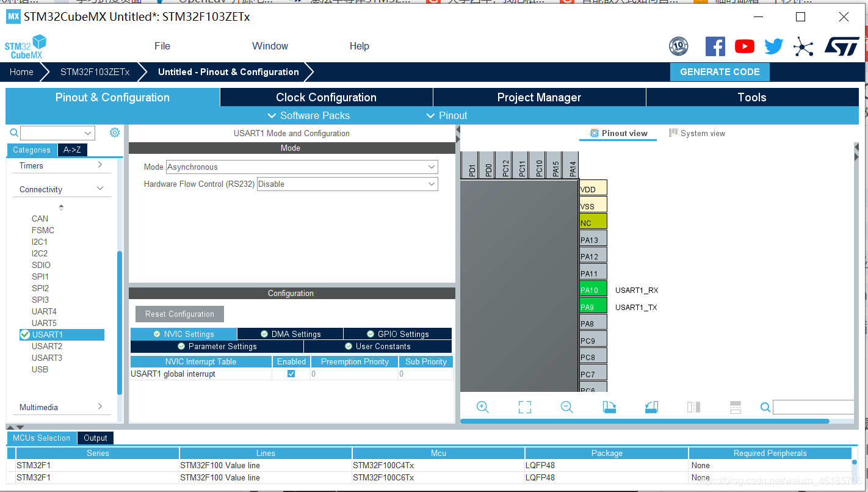Click the peripheral search magnifier icon
The image size is (868, 492).
pos(14,132)
